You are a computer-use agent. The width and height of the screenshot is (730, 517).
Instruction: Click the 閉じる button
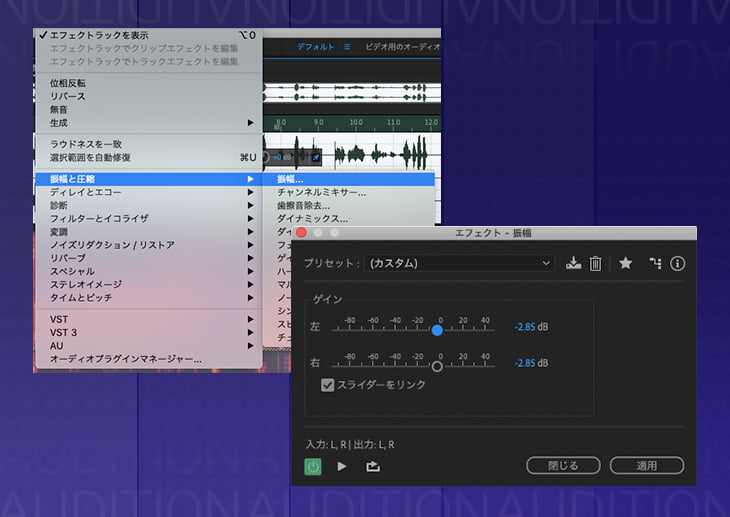pyautogui.click(x=563, y=466)
